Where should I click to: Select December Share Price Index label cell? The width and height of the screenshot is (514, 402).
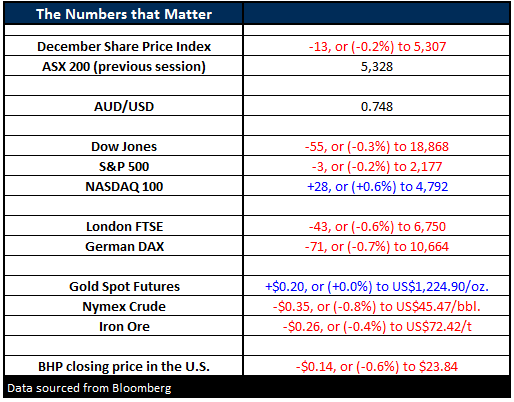124,46
